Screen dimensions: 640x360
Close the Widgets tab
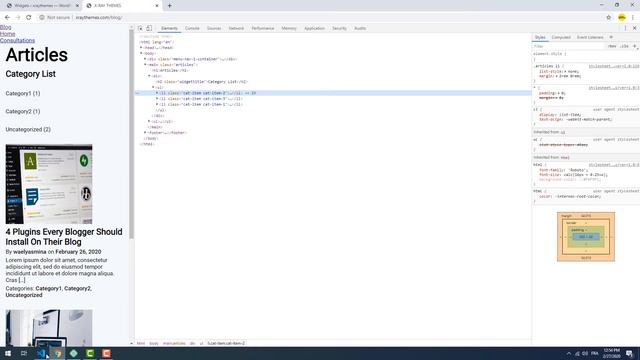click(x=77, y=6)
